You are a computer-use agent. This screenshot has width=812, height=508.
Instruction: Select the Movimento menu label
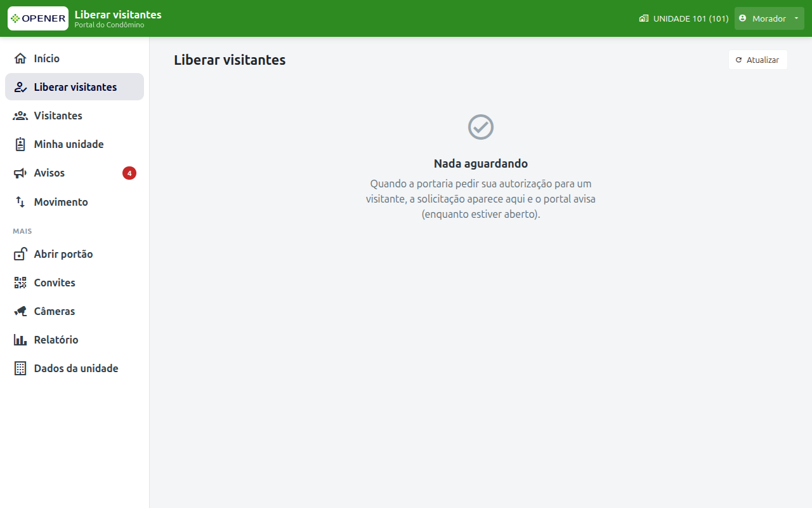(61, 202)
